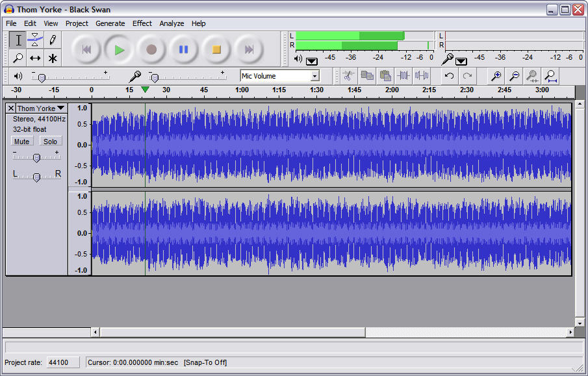Image resolution: width=588 pixels, height=376 pixels.
Task: Click vertical scrollbar down arrow
Action: pos(580,323)
